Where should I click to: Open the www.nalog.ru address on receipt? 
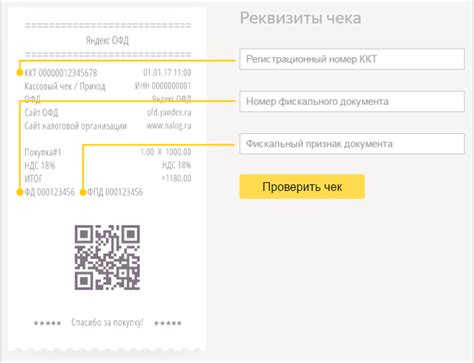coord(169,126)
